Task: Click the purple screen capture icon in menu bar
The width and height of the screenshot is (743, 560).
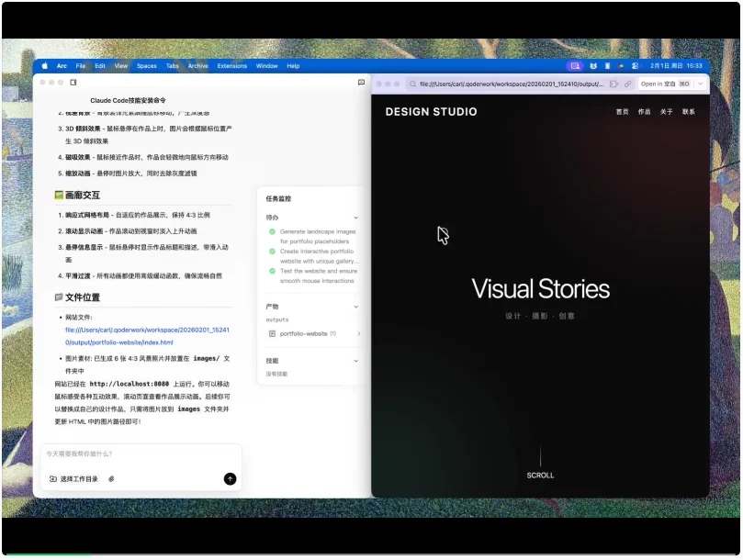Action: pos(576,65)
